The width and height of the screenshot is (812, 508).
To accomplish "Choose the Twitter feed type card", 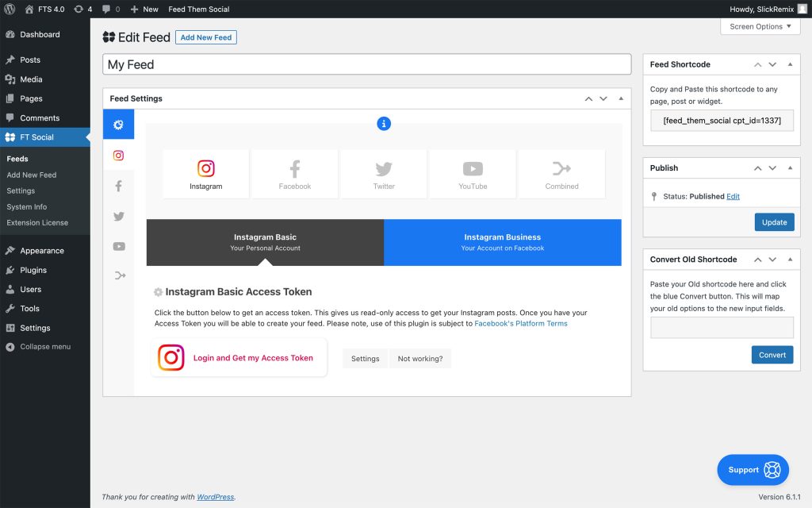I will [x=384, y=174].
